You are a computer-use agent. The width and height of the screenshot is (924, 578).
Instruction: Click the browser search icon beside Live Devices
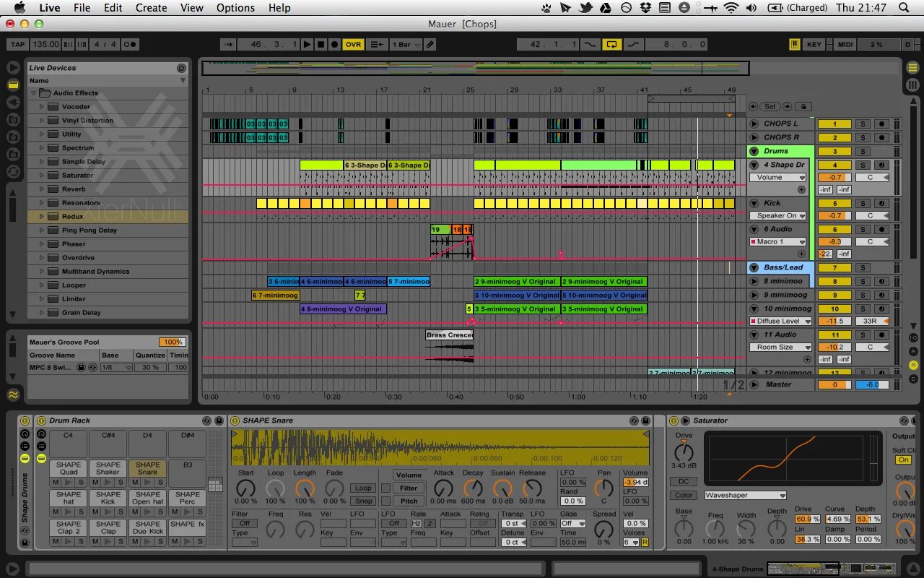point(181,68)
